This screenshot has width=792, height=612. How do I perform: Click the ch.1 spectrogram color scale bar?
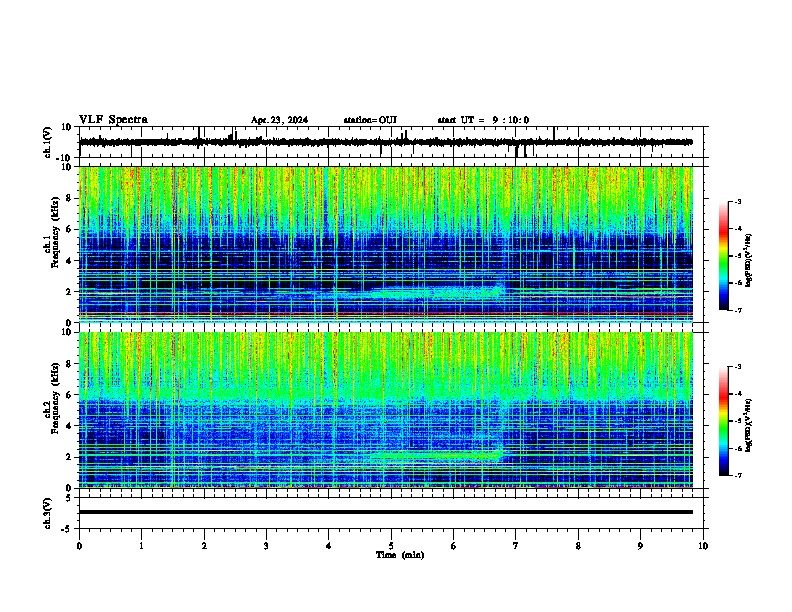click(724, 256)
